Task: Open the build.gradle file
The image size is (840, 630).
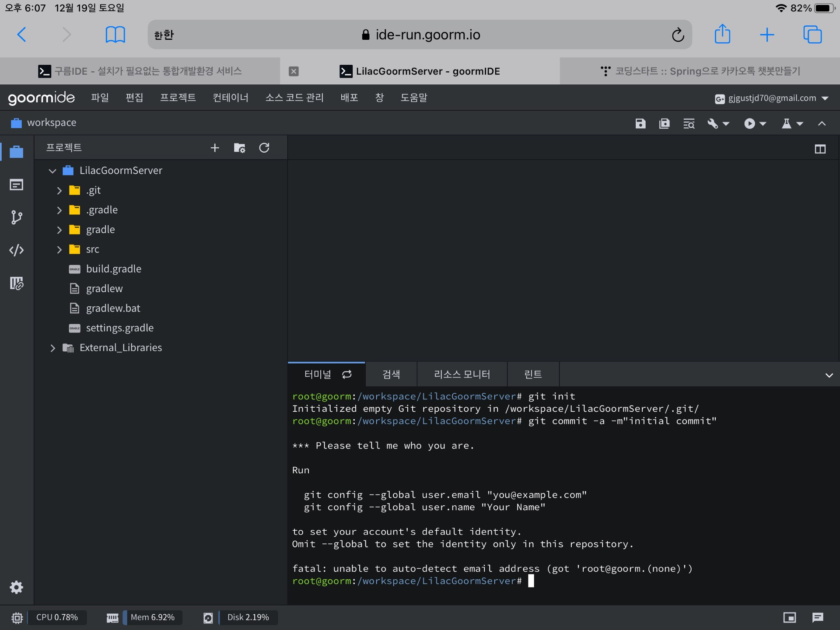Action: click(113, 269)
